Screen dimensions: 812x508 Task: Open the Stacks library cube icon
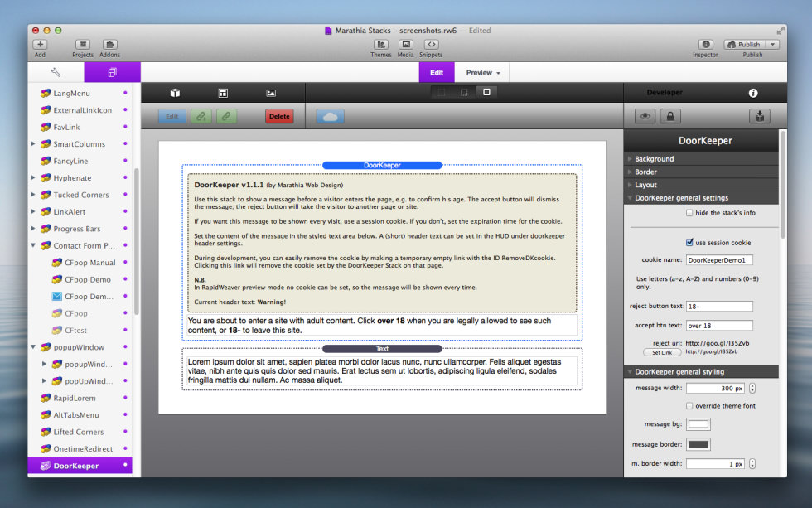click(x=175, y=93)
